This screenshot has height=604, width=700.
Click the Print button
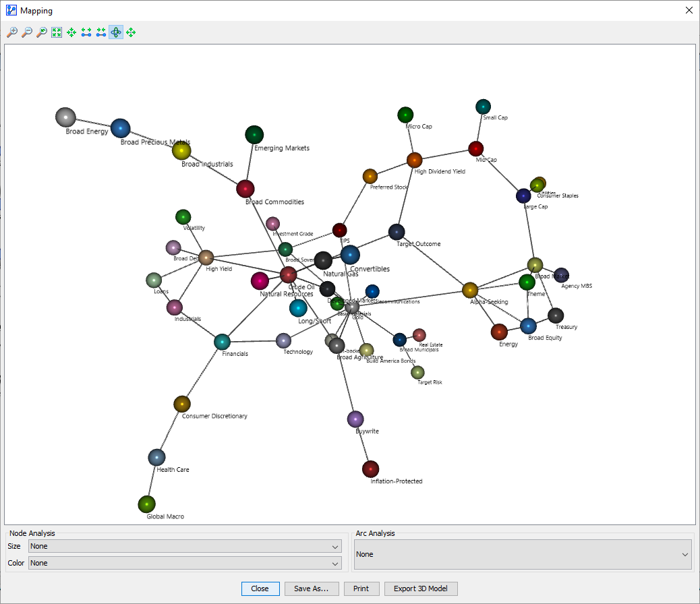361,588
